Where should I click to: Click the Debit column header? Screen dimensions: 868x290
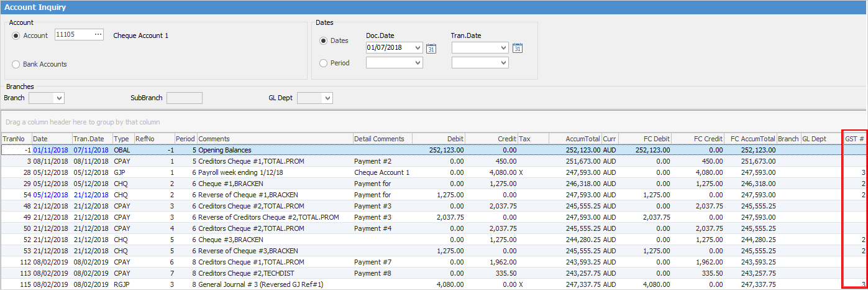pos(438,139)
